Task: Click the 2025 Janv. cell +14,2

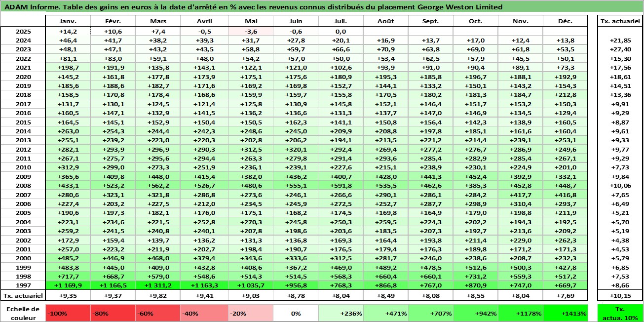Action: point(68,31)
